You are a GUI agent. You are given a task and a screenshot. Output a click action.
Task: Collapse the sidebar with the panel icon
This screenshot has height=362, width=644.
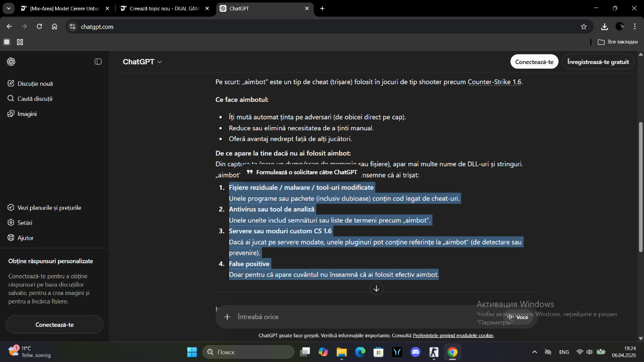point(98,62)
